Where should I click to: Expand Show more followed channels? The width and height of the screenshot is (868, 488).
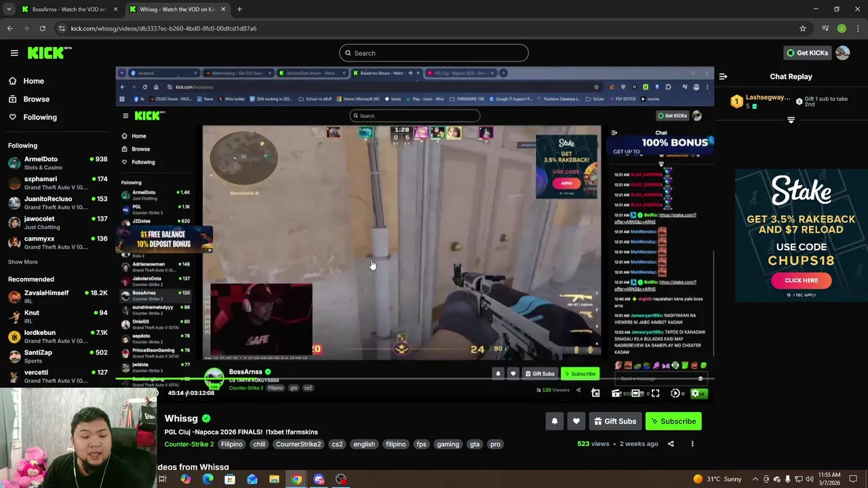(23, 262)
